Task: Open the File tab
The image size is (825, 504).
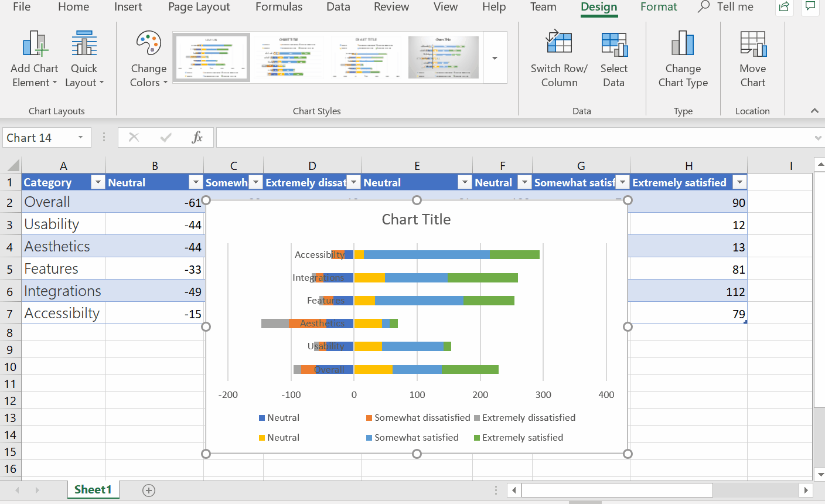Action: [22, 7]
